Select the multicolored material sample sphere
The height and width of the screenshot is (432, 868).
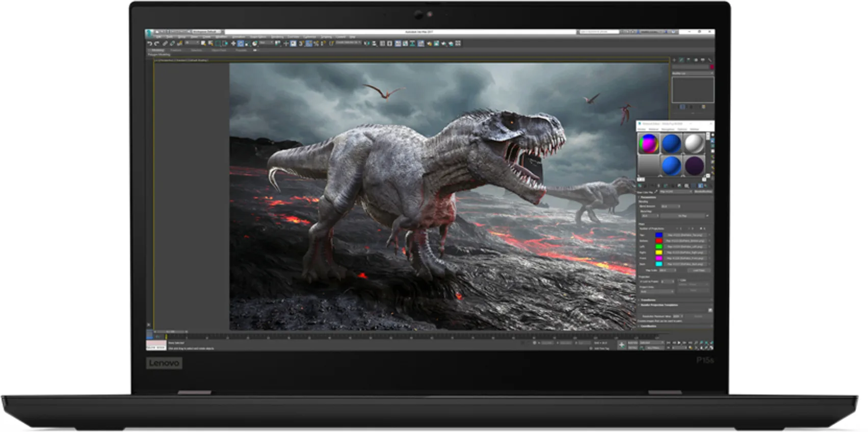[649, 144]
